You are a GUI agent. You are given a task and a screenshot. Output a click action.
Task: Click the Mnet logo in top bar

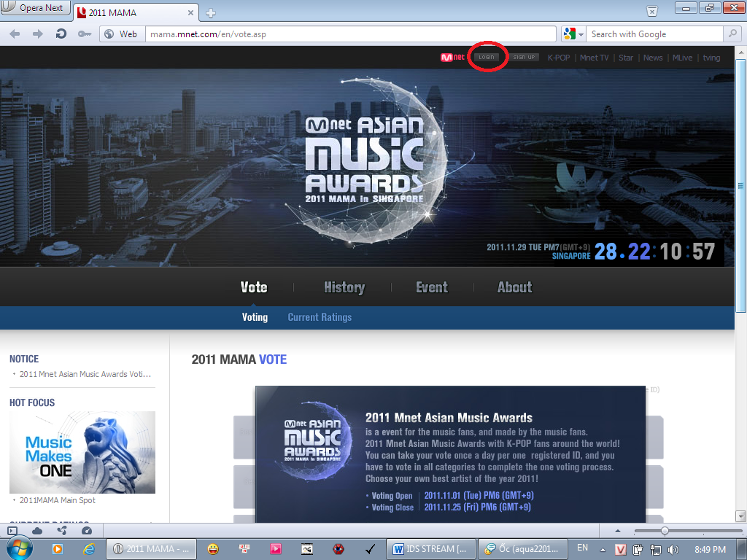tap(452, 57)
